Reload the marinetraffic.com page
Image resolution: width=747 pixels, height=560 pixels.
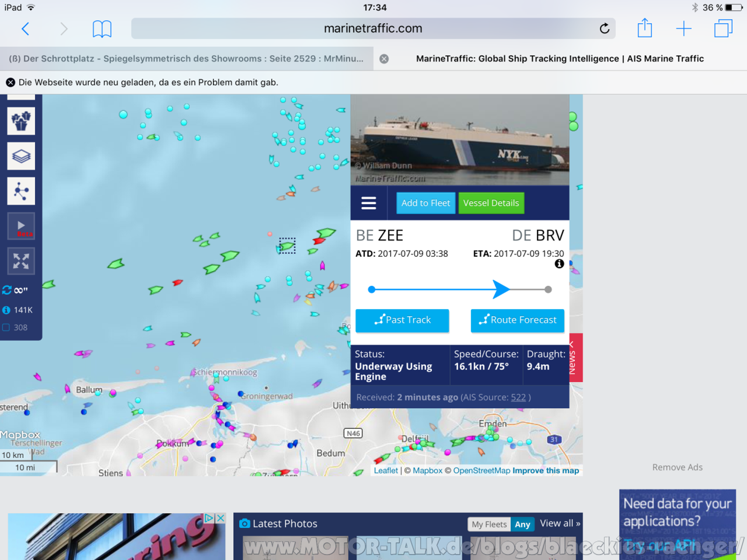pyautogui.click(x=604, y=29)
